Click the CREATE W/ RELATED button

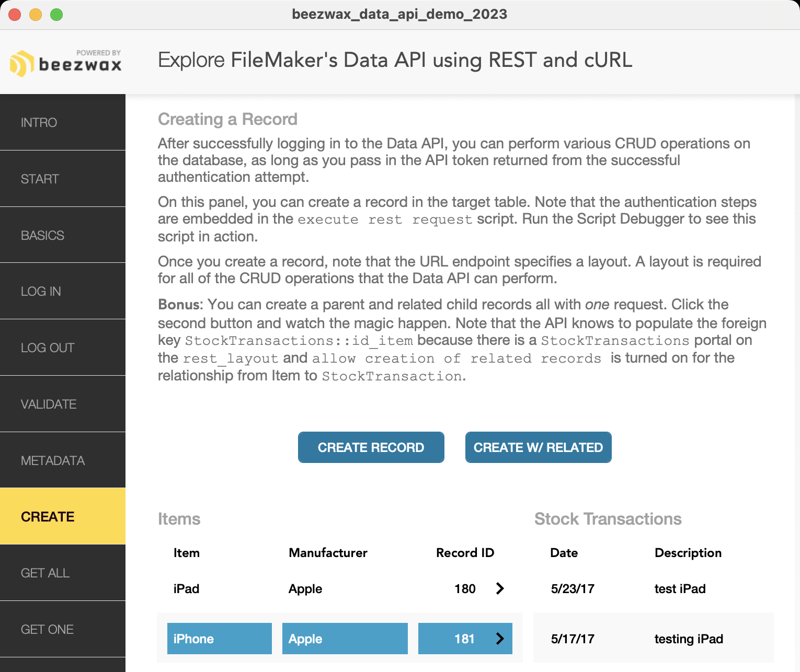pyautogui.click(x=538, y=447)
